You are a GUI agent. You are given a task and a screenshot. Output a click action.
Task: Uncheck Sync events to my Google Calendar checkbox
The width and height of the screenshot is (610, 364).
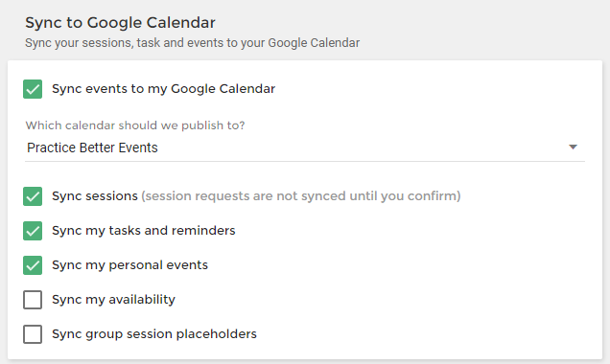[33, 89]
